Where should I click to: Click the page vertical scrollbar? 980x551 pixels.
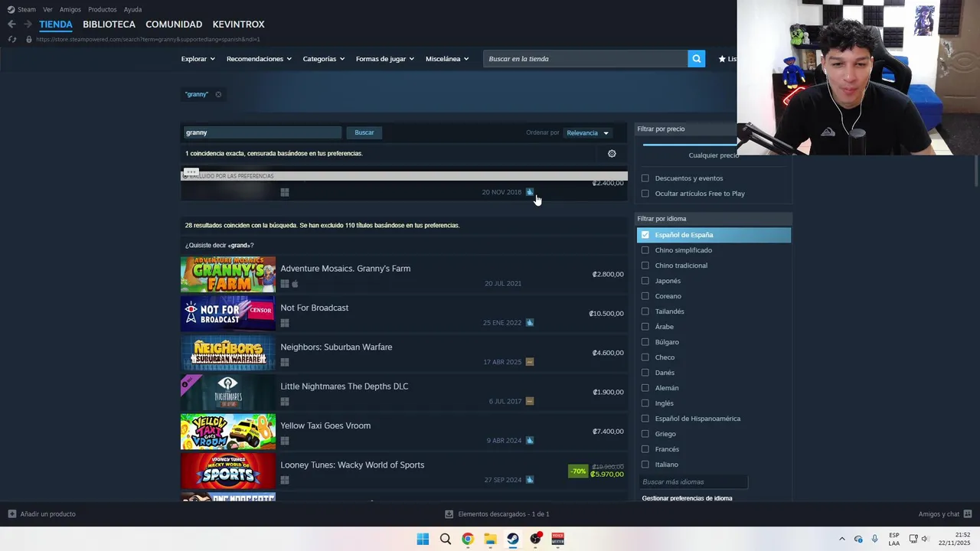976,170
